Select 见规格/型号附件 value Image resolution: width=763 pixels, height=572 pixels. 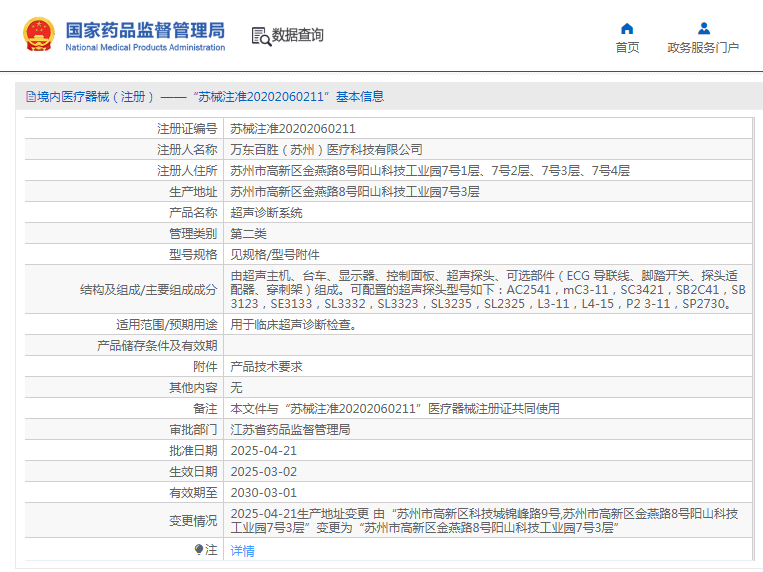[x=275, y=255]
